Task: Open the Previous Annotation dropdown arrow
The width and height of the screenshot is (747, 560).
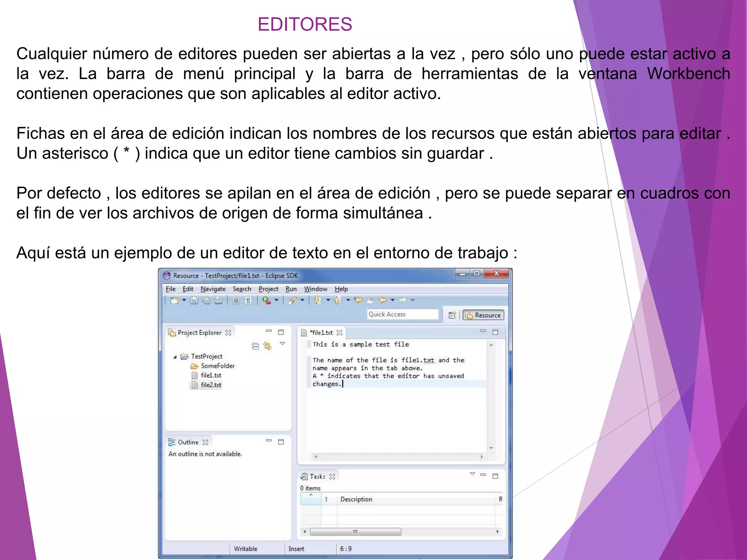Action: [x=348, y=300]
